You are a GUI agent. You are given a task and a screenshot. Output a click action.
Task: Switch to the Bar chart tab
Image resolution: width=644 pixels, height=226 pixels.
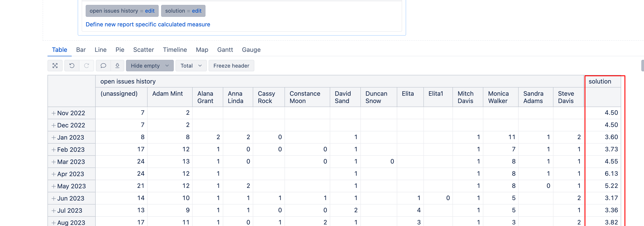click(x=81, y=50)
